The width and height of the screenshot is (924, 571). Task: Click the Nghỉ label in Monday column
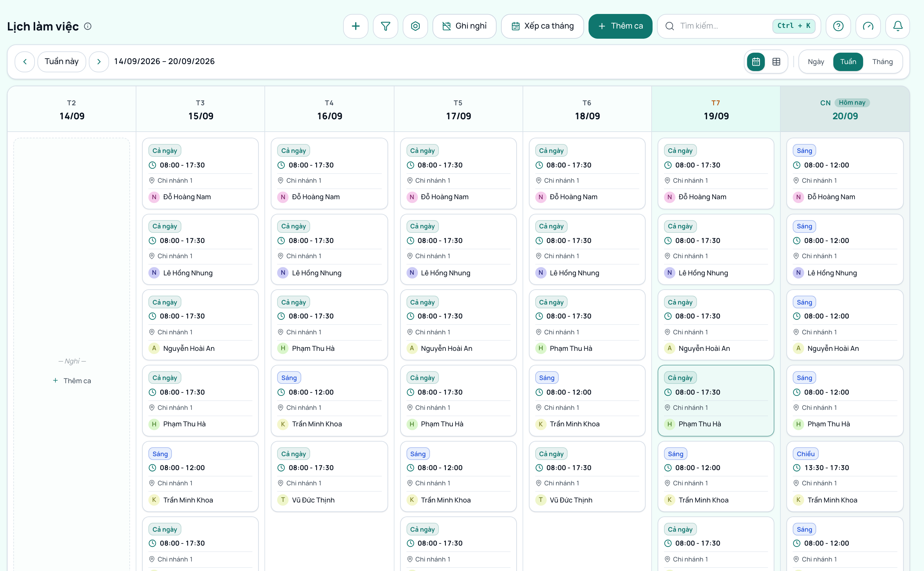click(72, 361)
